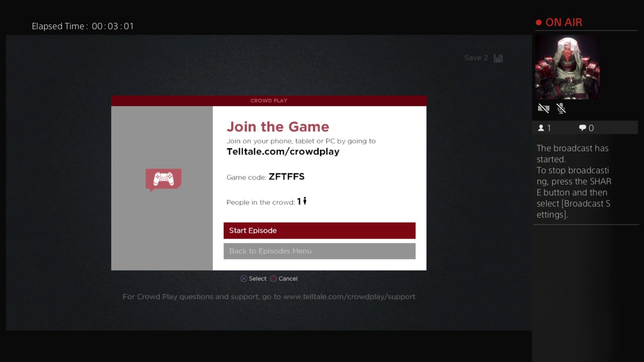Click the red ON AIR indicator dot
644x362 pixels.
[539, 23]
